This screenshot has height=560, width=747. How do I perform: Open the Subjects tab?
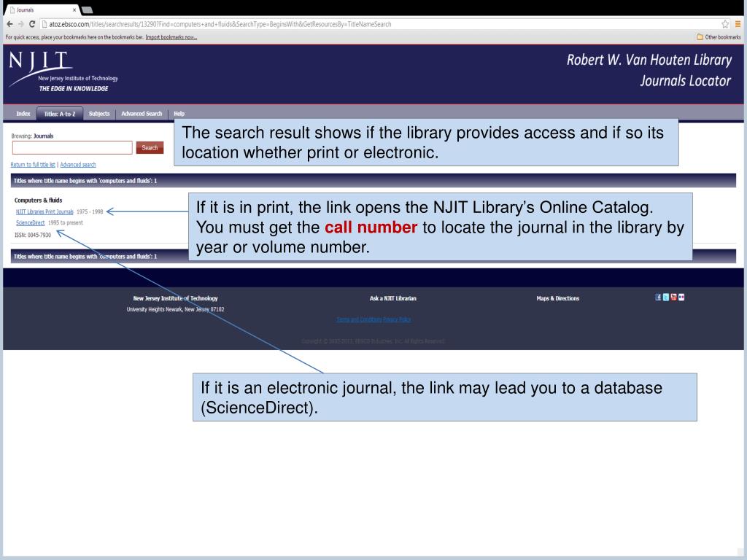point(99,113)
